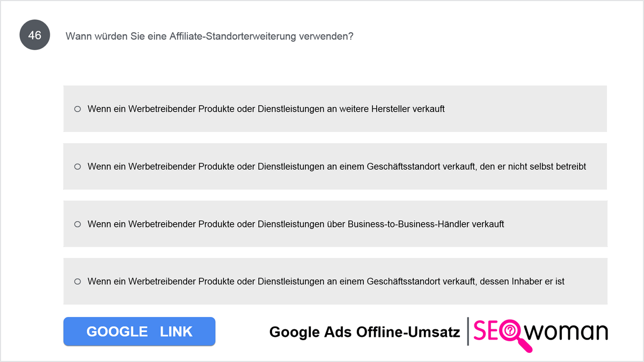
Task: Click the dark circular badge numbered 46
Action: [35, 35]
